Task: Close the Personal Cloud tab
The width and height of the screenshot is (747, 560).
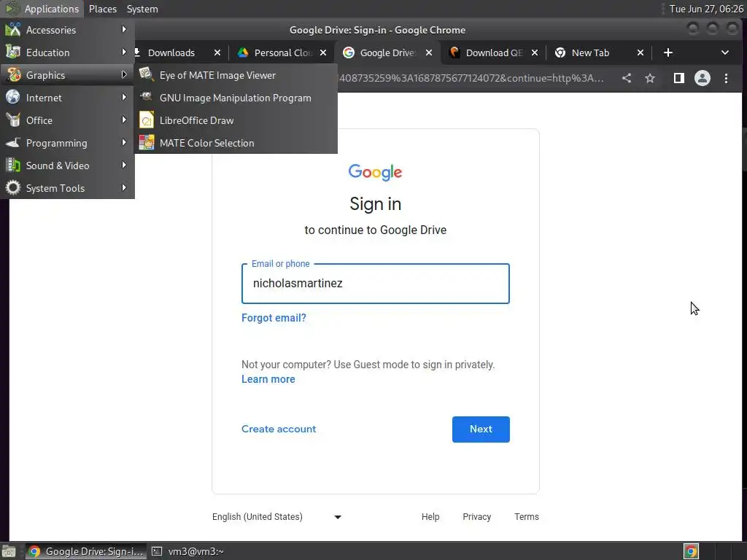Action: pos(323,52)
